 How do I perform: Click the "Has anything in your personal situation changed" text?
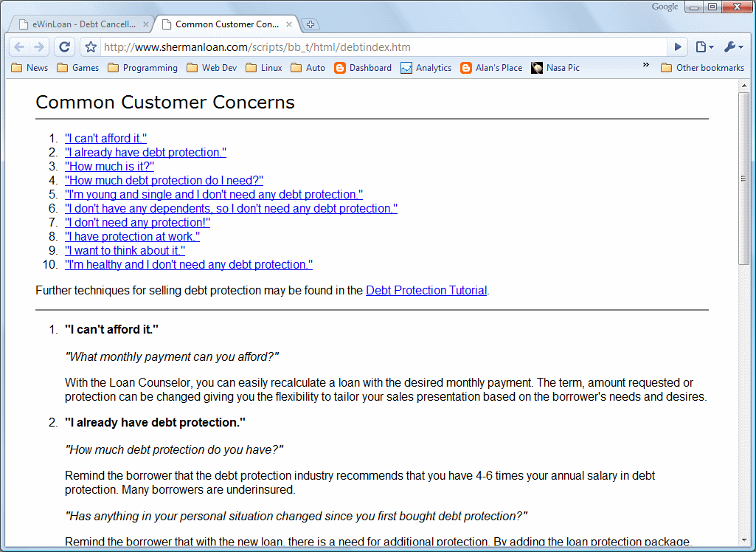tap(296, 517)
